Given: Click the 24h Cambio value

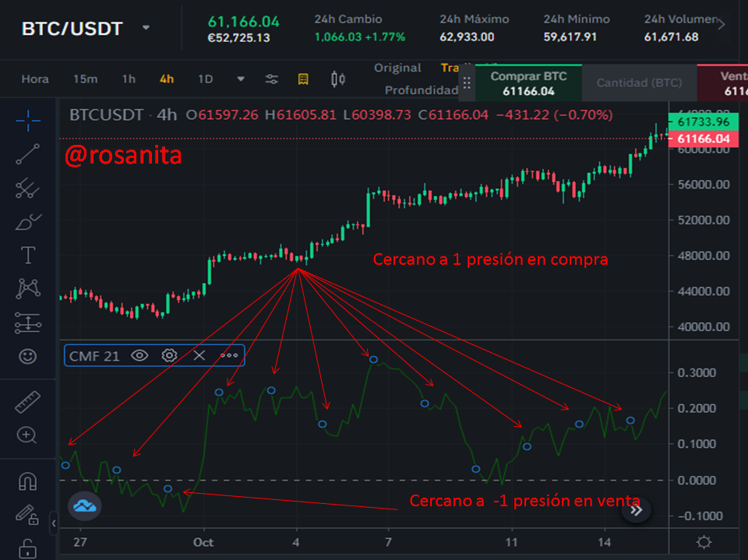Looking at the screenshot, I should pyautogui.click(x=360, y=37).
